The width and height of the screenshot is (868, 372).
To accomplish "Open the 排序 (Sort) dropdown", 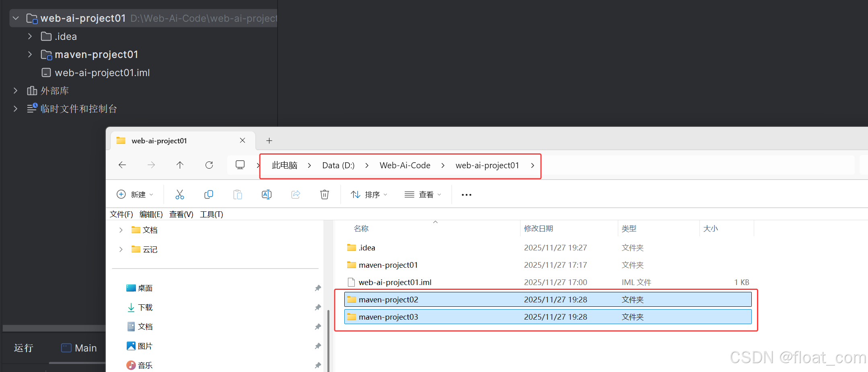I will [x=369, y=195].
